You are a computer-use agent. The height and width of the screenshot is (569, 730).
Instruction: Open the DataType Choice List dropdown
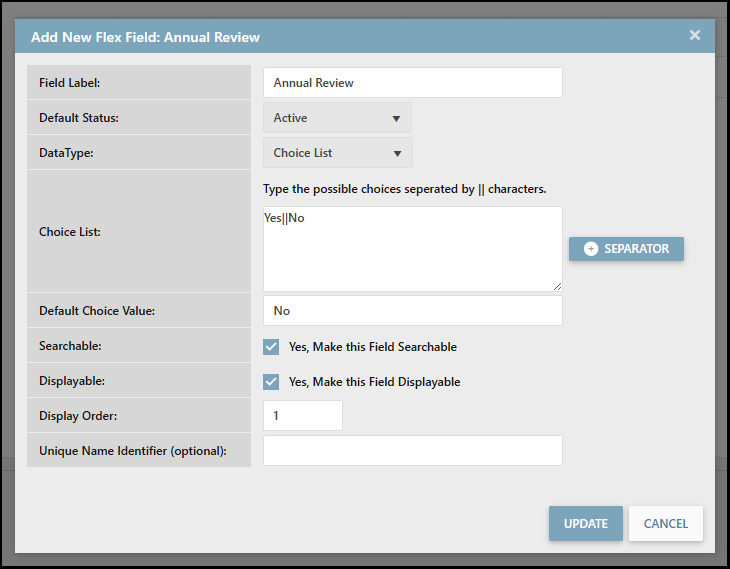[x=338, y=153]
